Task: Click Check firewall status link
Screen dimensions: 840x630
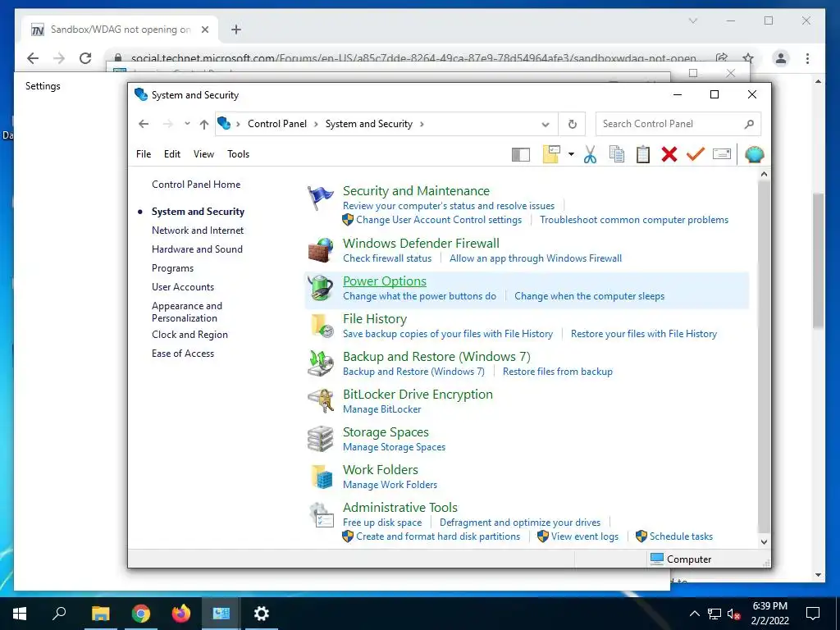Action: click(387, 258)
